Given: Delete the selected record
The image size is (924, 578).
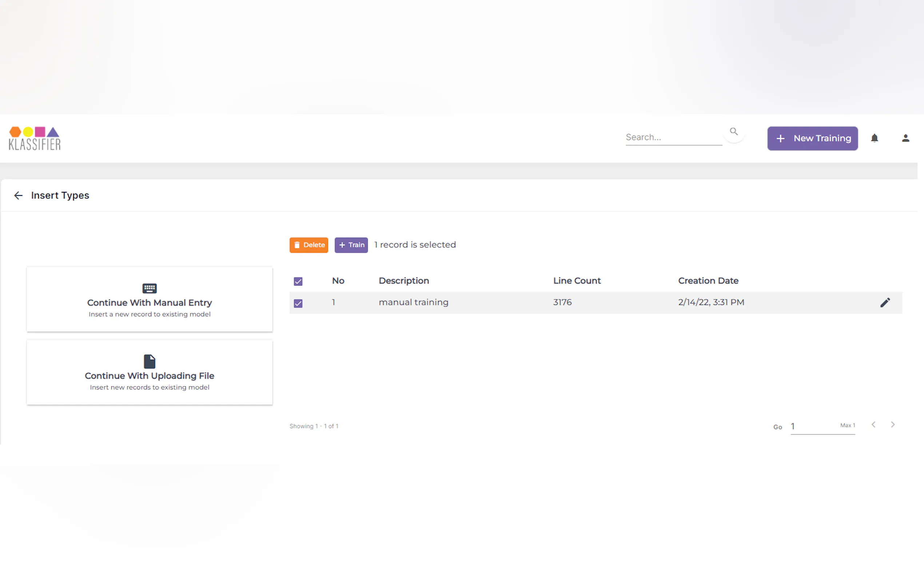Looking at the screenshot, I should point(308,245).
